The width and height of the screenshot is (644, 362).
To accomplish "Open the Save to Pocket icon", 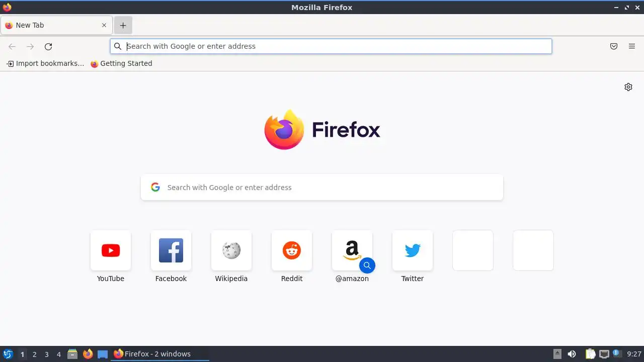I will 614,46.
